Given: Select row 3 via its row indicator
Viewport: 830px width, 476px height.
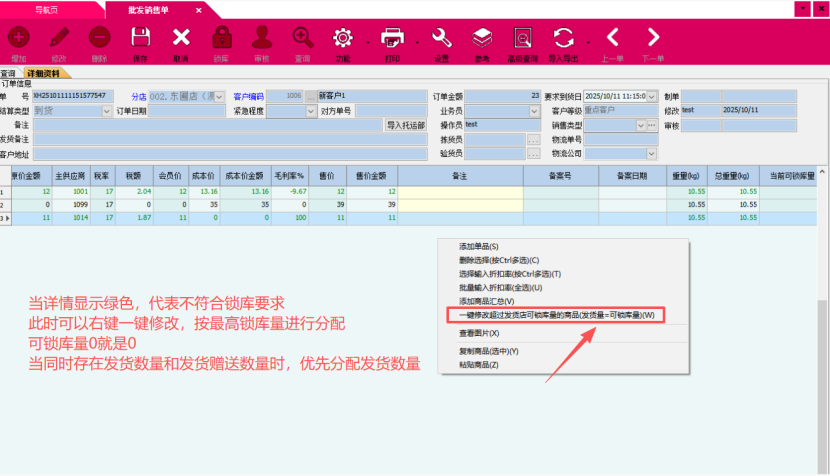Looking at the screenshot, I should (5, 218).
